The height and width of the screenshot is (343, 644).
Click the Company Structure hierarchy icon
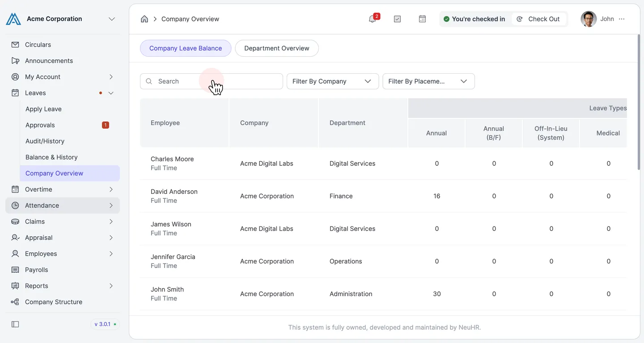(15, 302)
